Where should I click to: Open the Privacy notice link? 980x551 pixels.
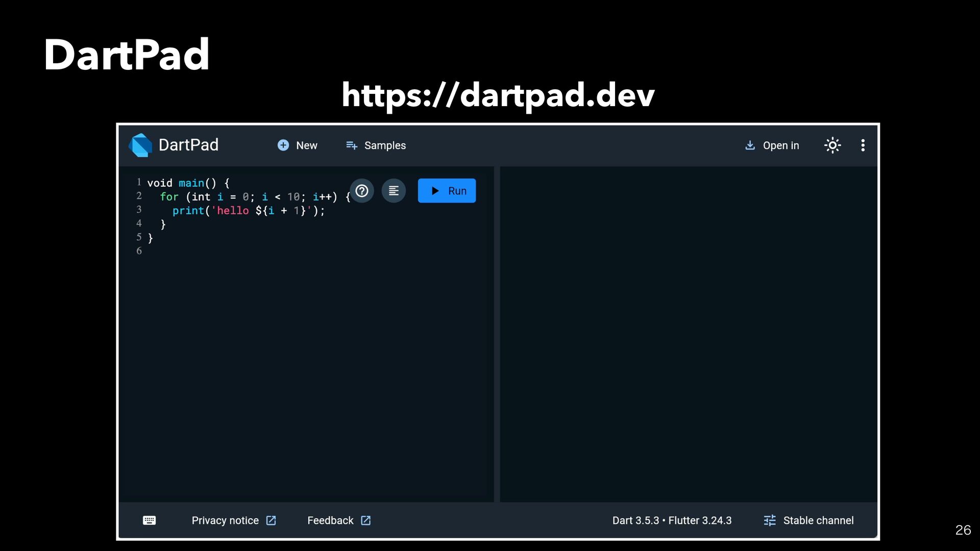(x=225, y=520)
